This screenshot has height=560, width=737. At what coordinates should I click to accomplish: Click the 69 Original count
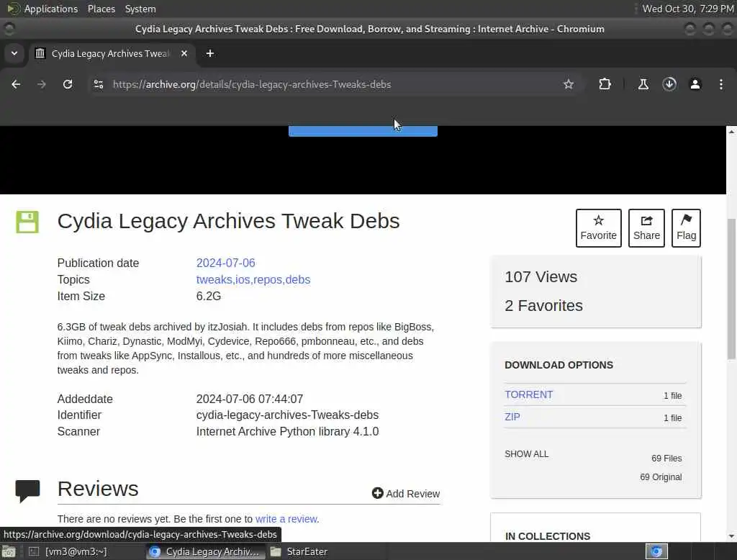(661, 477)
